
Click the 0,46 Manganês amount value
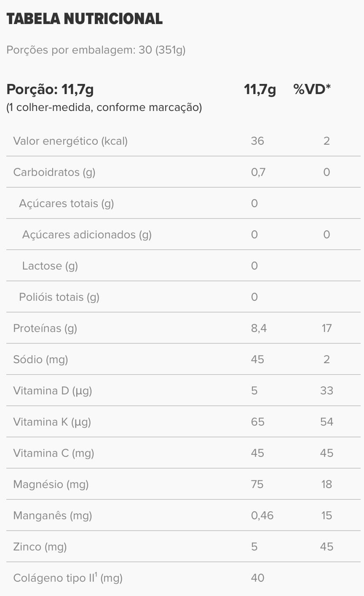coord(262,515)
